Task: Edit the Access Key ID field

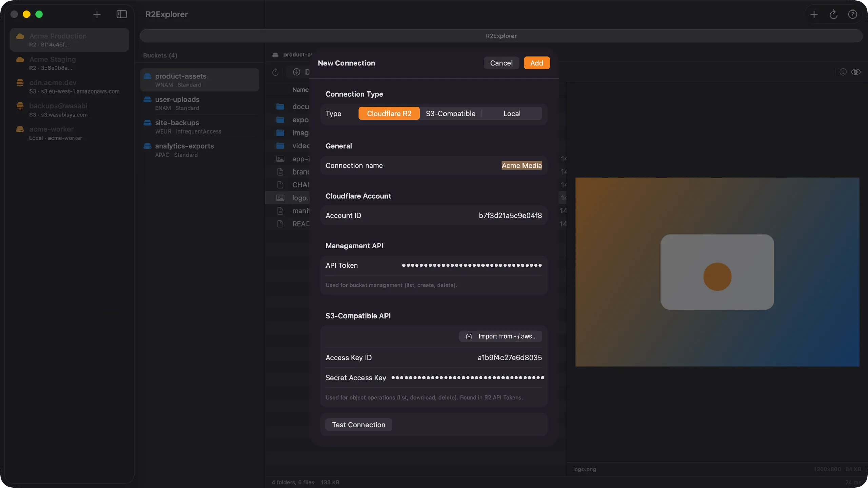Action: pyautogui.click(x=434, y=358)
